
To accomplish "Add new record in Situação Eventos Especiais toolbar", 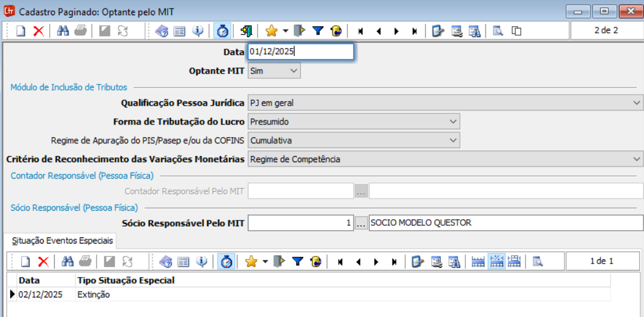I will (26, 262).
